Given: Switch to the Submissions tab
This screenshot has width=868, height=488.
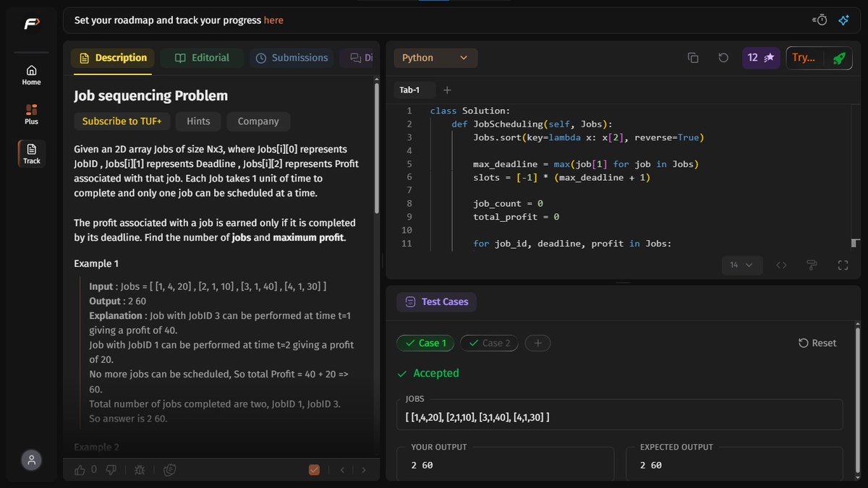Looking at the screenshot, I should coord(292,58).
